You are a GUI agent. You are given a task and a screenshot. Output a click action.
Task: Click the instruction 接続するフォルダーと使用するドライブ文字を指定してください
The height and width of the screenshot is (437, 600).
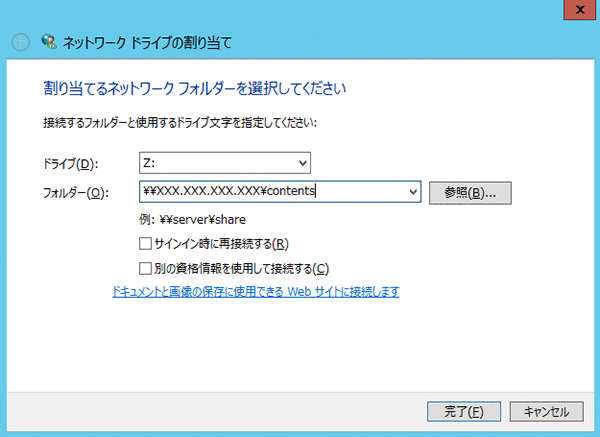coord(180,123)
